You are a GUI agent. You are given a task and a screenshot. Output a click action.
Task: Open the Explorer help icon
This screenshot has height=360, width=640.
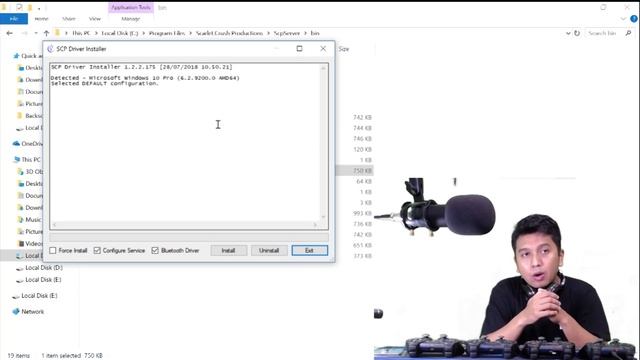634,19
